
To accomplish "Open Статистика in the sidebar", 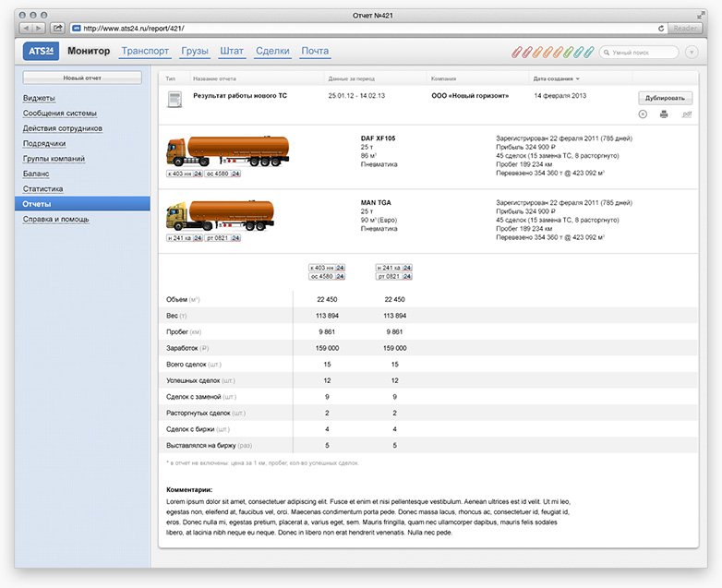I will [42, 189].
